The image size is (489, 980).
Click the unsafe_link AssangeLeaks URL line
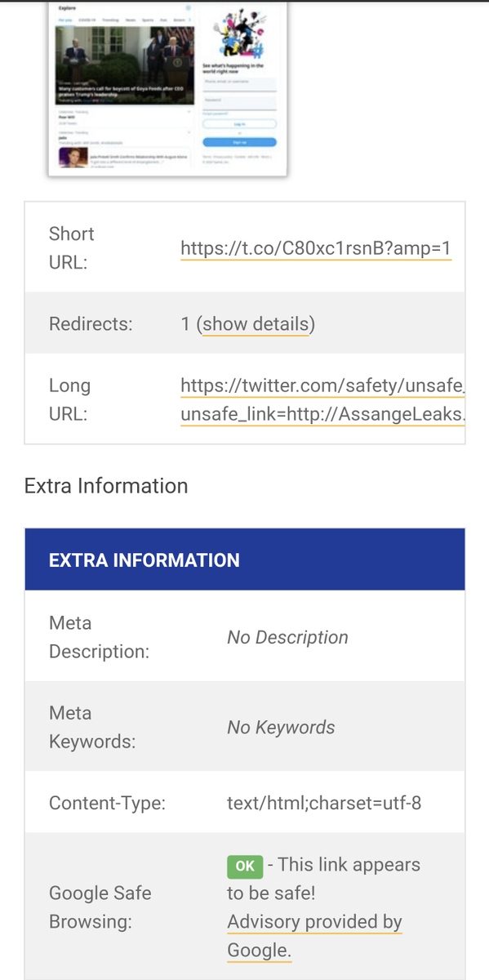(x=322, y=415)
